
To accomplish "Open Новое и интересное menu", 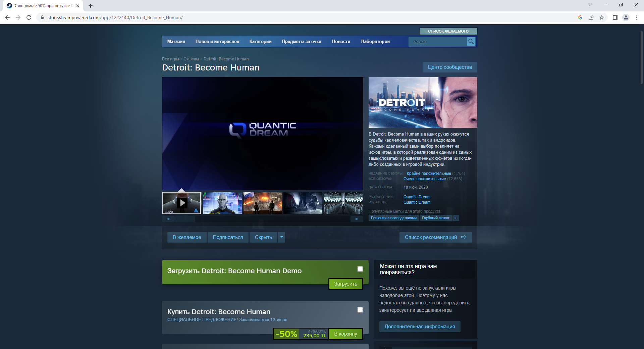I will (217, 42).
